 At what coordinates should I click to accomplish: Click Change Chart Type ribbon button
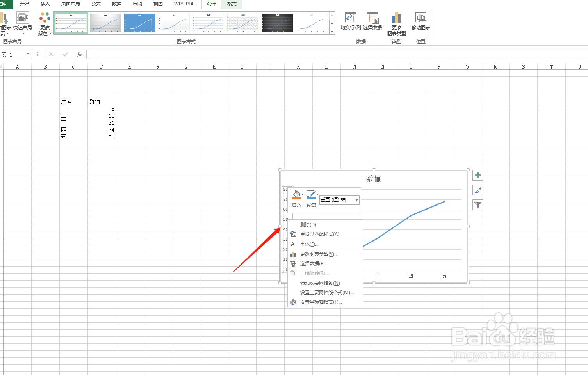point(397,23)
